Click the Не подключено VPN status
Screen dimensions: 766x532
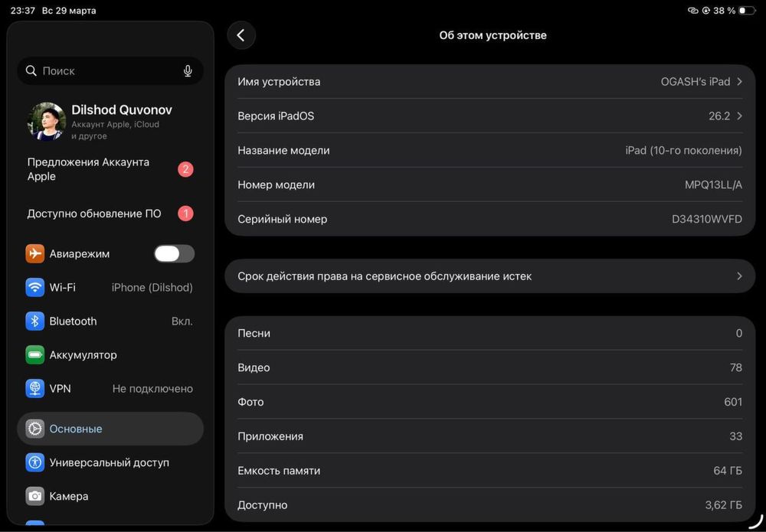click(x=152, y=389)
